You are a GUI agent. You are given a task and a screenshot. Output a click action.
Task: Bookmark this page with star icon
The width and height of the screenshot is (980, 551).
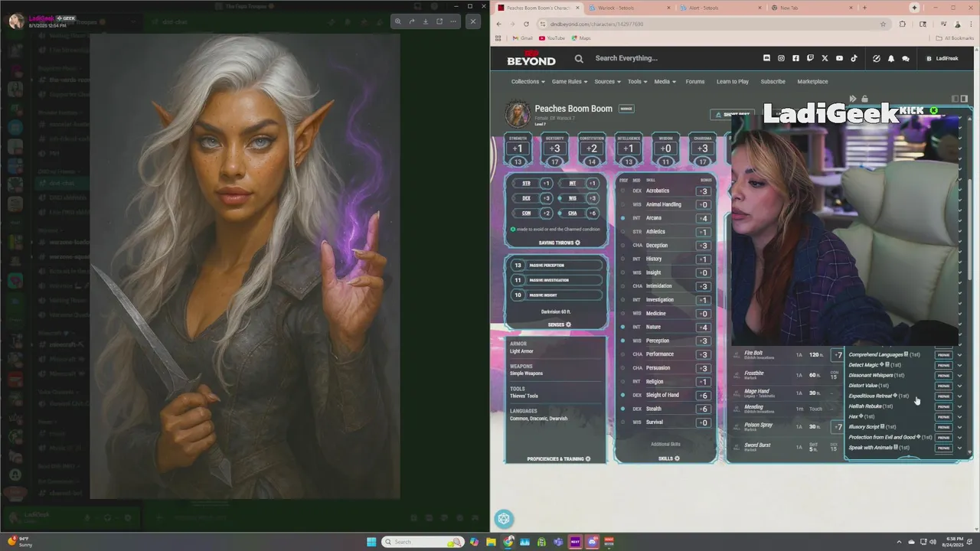883,24
